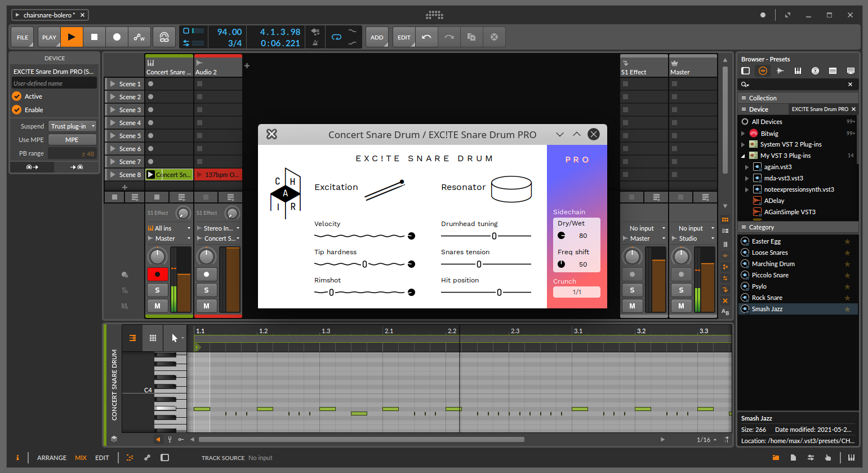This screenshot has height=473, width=868.
Task: Toggle the Active checkbox in Device panel
Action: [17, 96]
